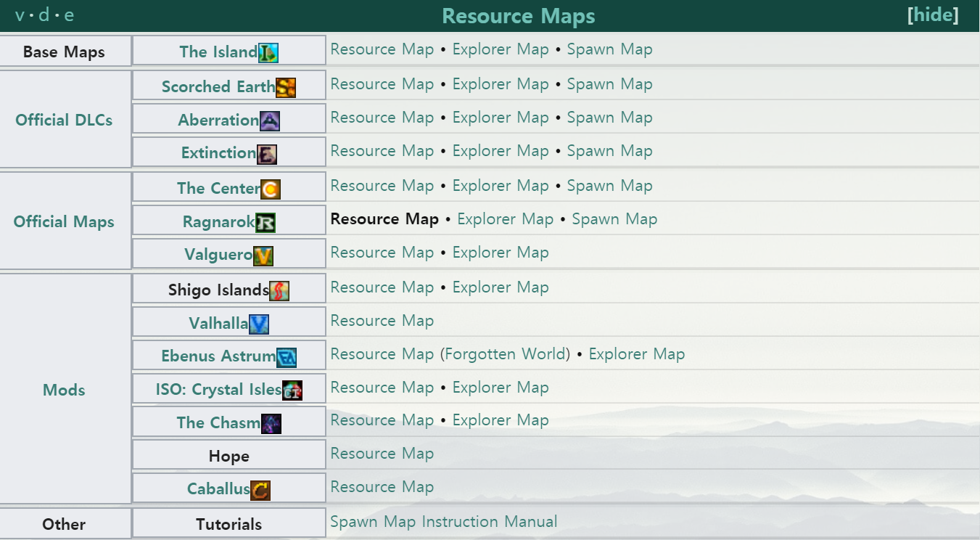Open Ebenus Astrum Forgotten World link
This screenshot has height=540, width=980.
point(505,354)
